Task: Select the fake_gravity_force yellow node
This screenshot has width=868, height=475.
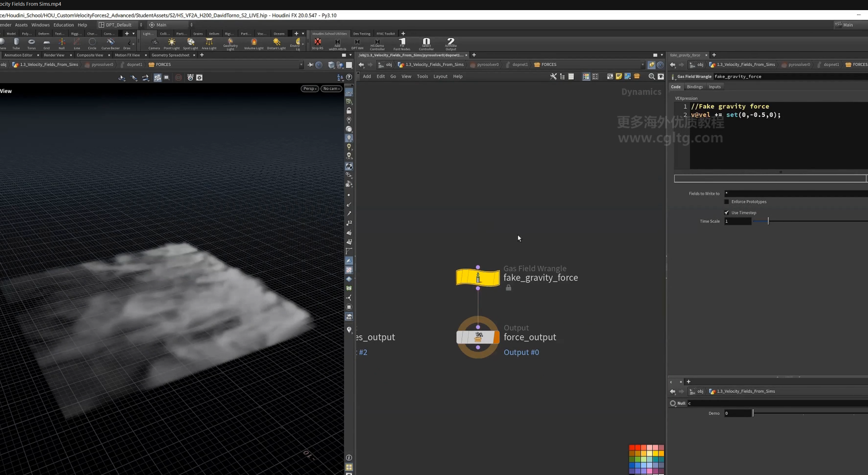Action: (478, 278)
